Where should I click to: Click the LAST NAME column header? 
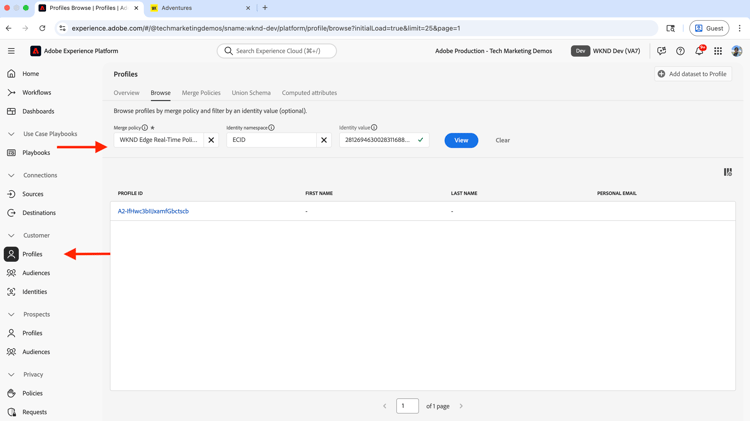coord(464,193)
